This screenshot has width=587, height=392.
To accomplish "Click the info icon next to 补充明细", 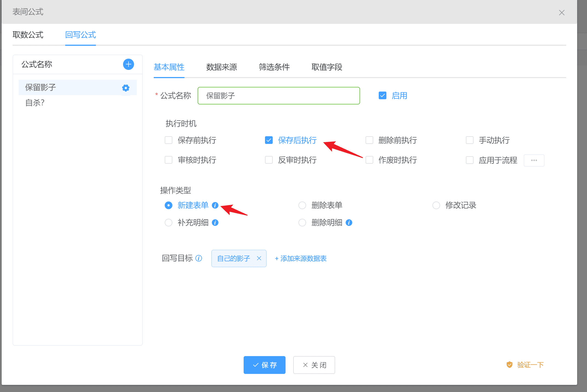I will [x=215, y=223].
